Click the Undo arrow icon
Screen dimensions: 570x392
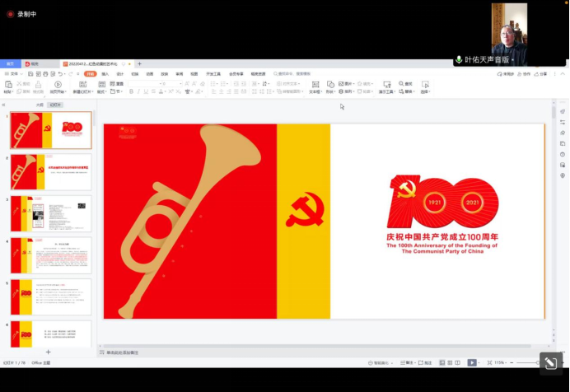[60, 74]
